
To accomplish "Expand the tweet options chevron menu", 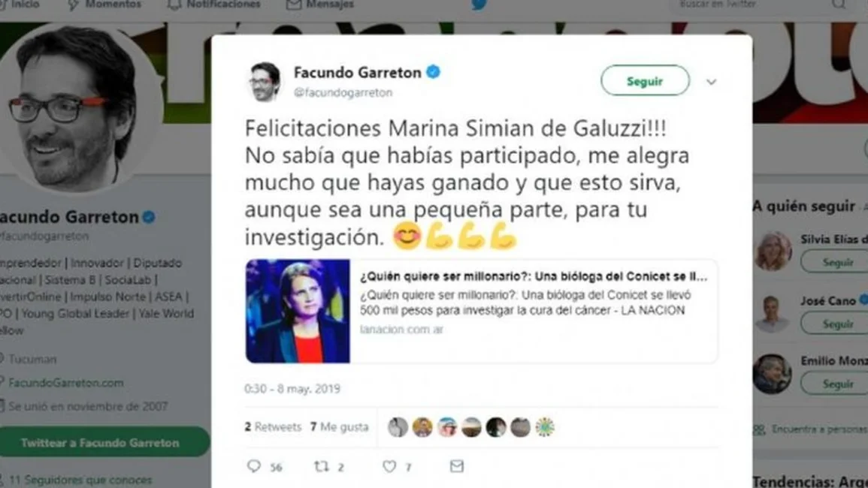I will click(712, 82).
